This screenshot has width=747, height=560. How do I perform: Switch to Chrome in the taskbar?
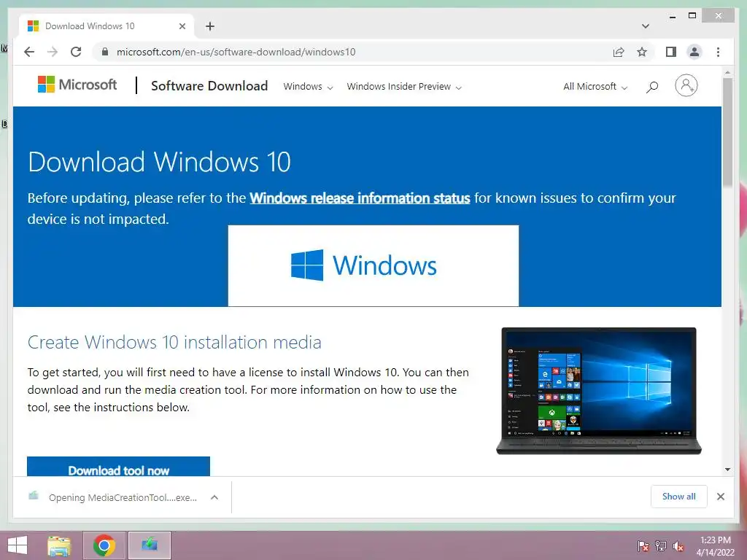pos(104,545)
